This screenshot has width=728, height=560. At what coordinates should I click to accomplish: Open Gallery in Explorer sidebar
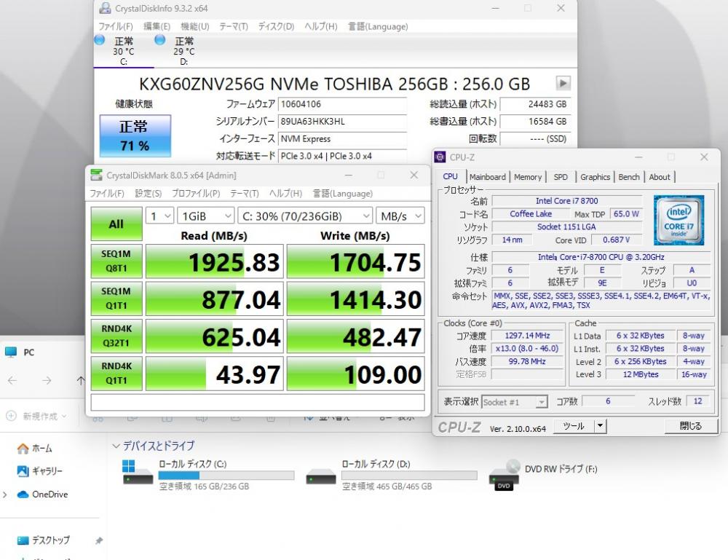tap(39, 471)
